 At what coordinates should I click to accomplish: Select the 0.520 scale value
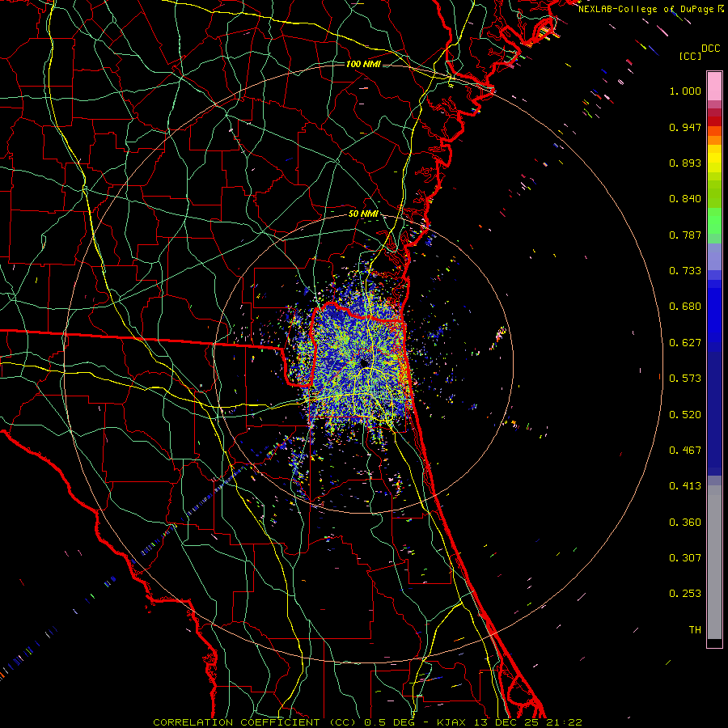[685, 415]
